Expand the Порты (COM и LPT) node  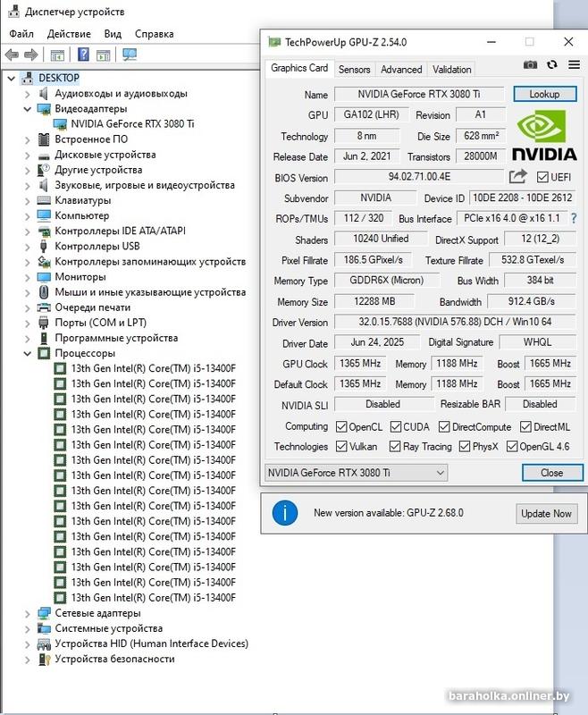28,324
